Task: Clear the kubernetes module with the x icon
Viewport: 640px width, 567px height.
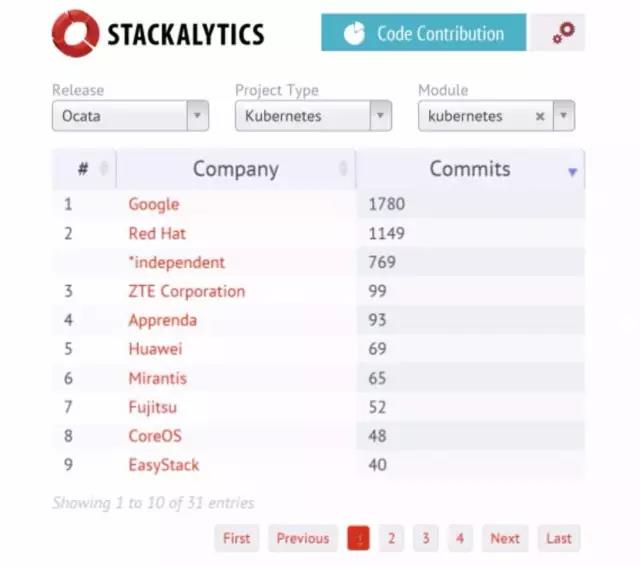Action: (540, 116)
